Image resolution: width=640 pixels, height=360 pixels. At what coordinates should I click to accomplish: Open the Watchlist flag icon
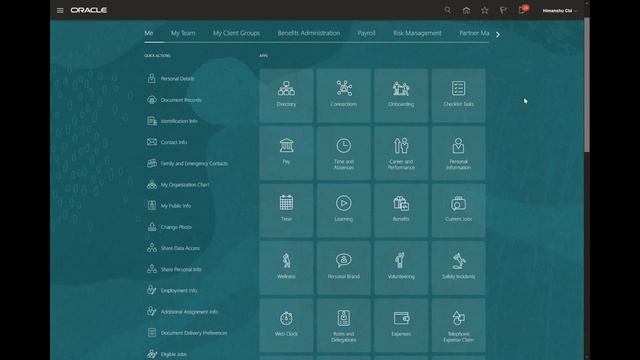click(503, 11)
